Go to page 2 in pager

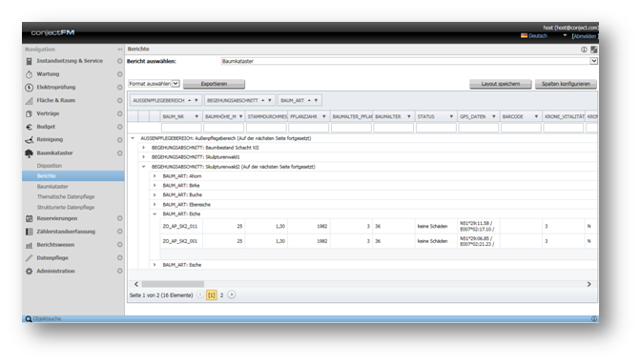tap(221, 295)
